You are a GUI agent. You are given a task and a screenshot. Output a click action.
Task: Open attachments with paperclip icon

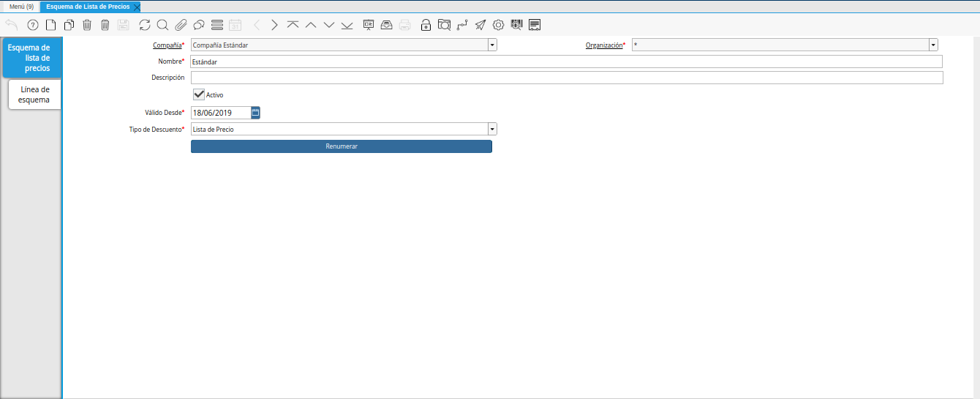181,25
